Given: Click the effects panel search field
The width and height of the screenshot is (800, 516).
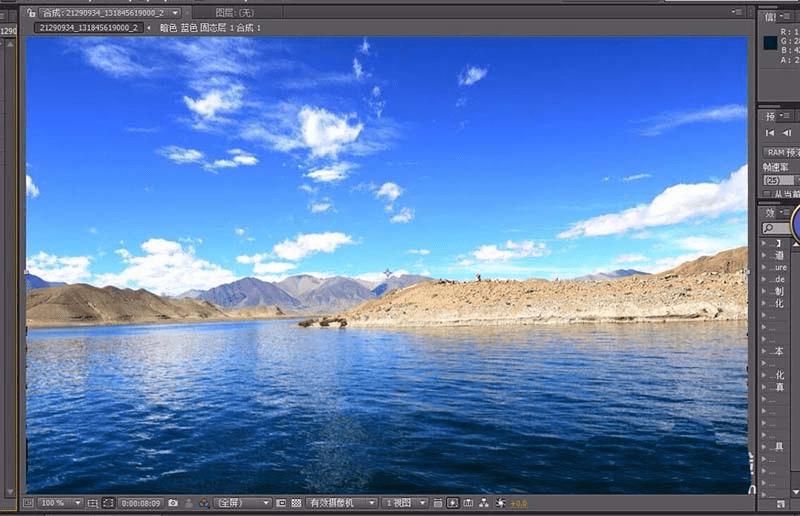Looking at the screenshot, I should [777, 228].
